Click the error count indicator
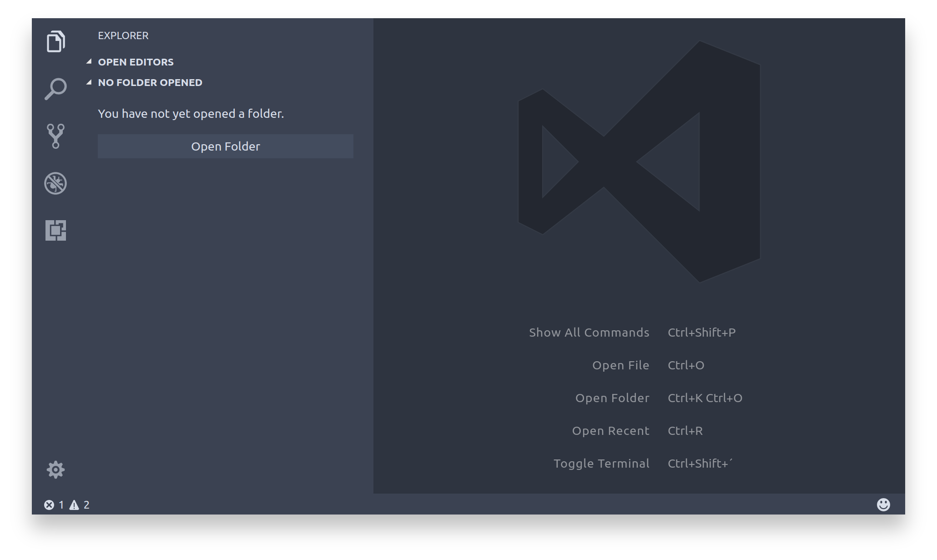Screen dimensions: 937x560 tap(54, 505)
